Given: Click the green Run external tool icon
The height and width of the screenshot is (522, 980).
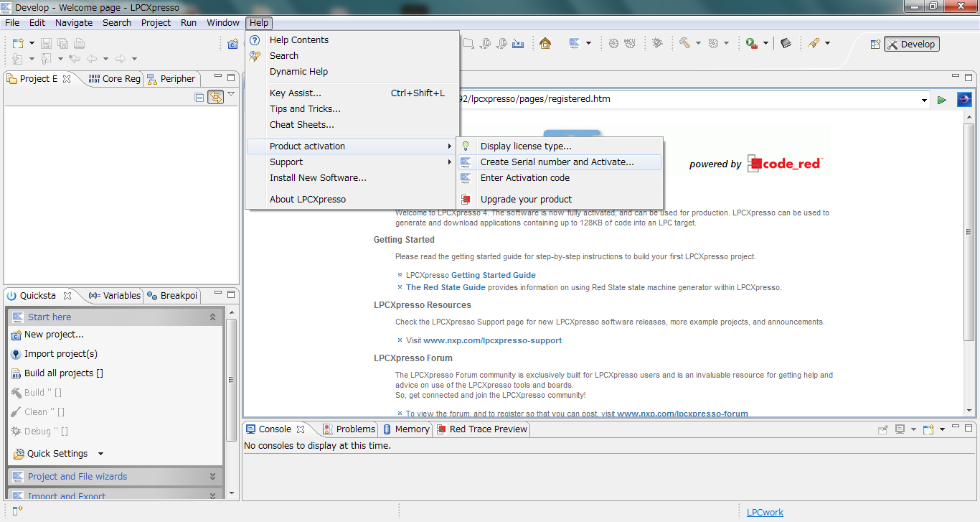Looking at the screenshot, I should click(751, 43).
